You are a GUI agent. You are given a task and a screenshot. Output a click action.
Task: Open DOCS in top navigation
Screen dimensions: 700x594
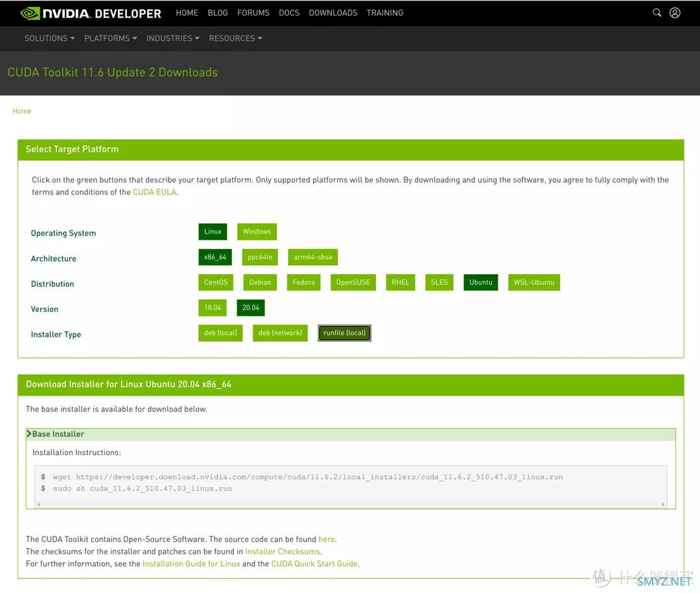pyautogui.click(x=289, y=13)
